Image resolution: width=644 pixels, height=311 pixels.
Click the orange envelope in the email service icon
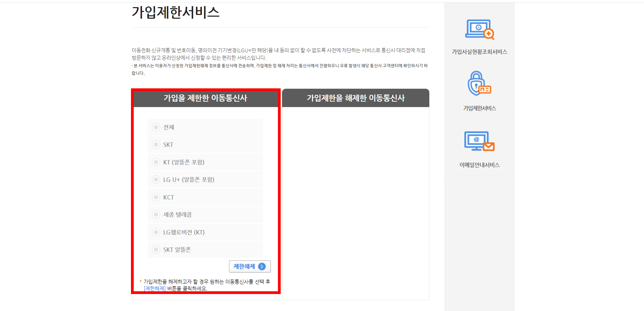(489, 146)
